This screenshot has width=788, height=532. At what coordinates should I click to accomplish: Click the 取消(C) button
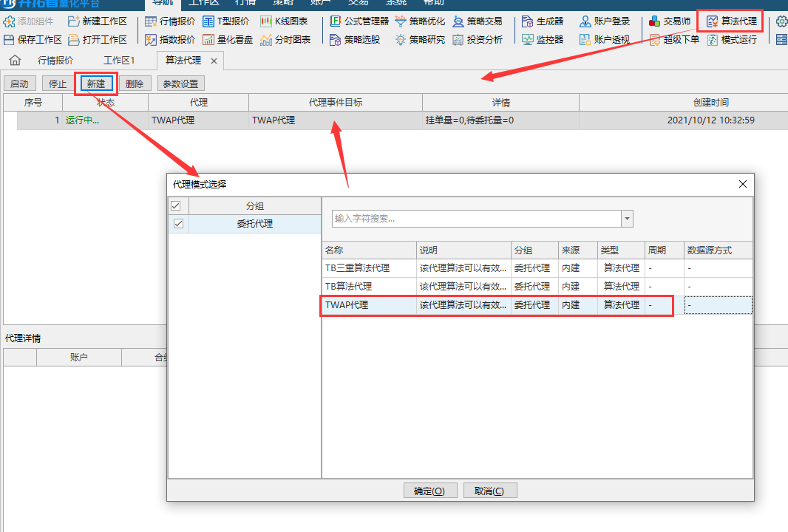489,491
